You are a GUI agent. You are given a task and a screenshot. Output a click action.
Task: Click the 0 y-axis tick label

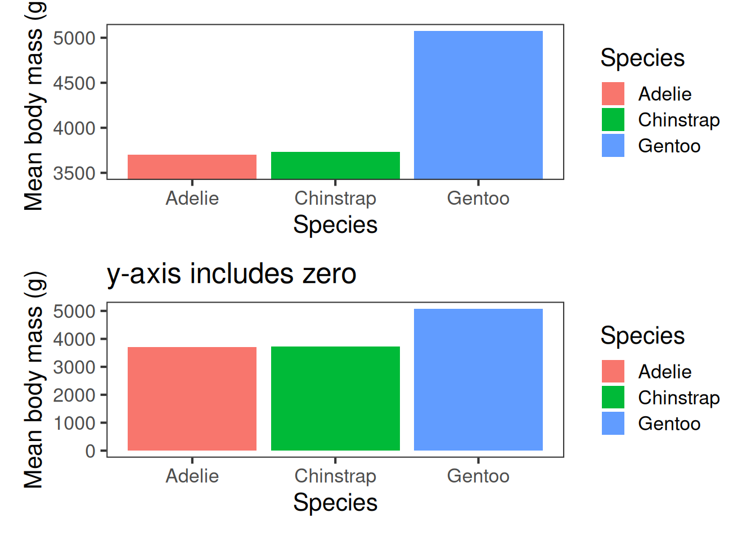[x=90, y=451]
